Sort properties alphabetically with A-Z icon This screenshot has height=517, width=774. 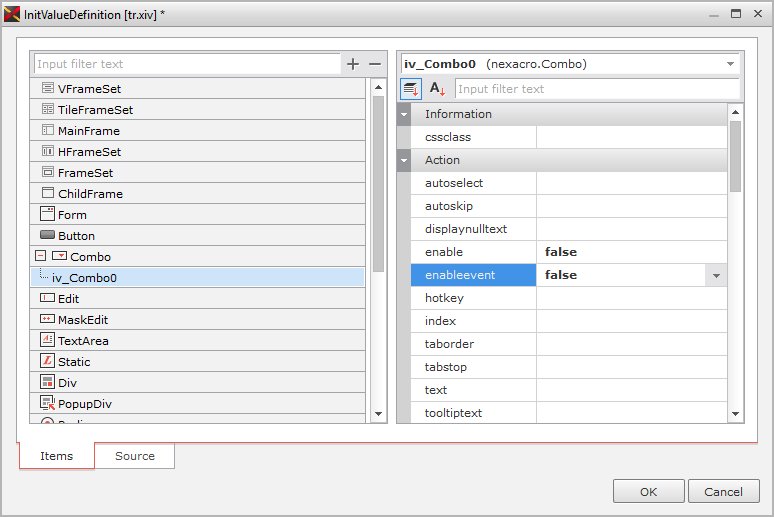pos(437,89)
